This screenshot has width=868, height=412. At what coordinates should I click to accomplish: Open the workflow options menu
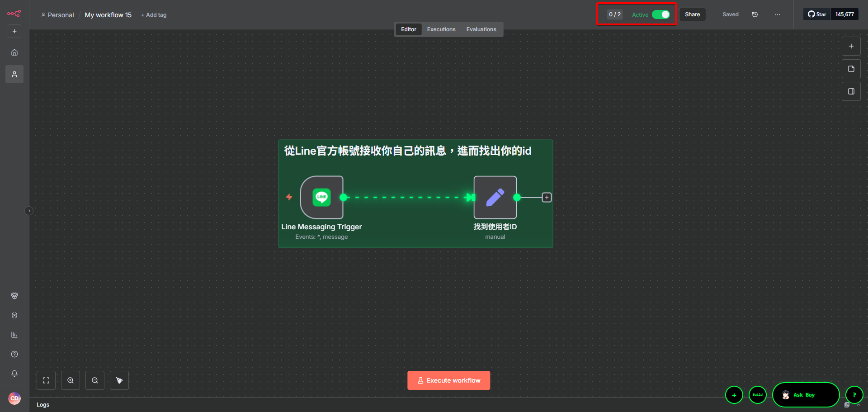pyautogui.click(x=777, y=14)
